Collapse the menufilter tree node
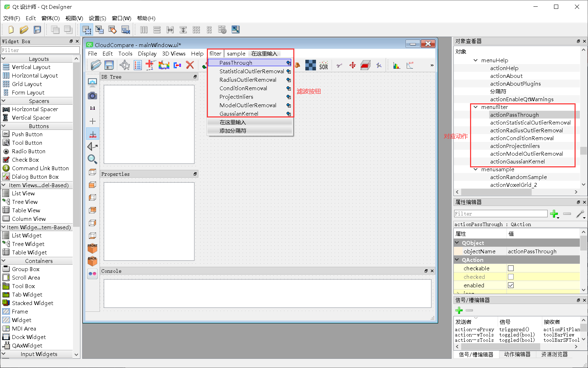This screenshot has width=588, height=368. [x=476, y=107]
